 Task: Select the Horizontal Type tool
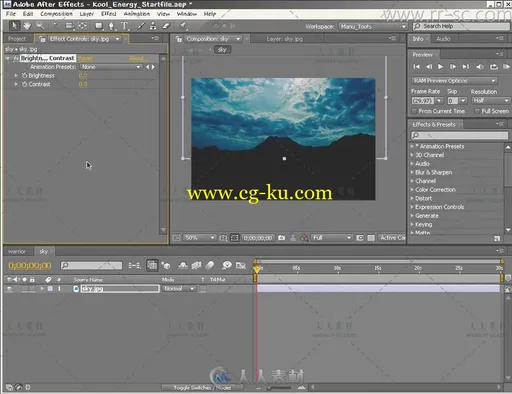124,26
